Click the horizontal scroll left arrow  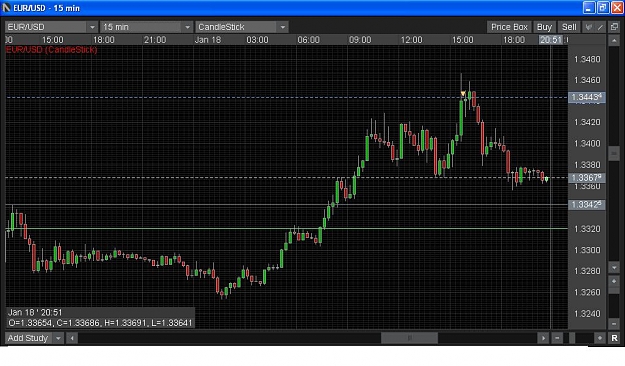coord(72,338)
